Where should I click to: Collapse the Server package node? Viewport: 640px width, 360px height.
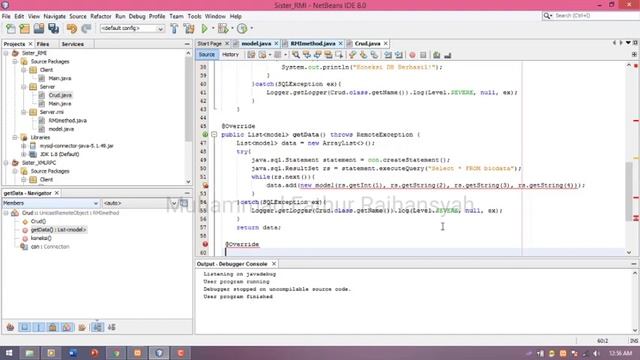click(24, 87)
